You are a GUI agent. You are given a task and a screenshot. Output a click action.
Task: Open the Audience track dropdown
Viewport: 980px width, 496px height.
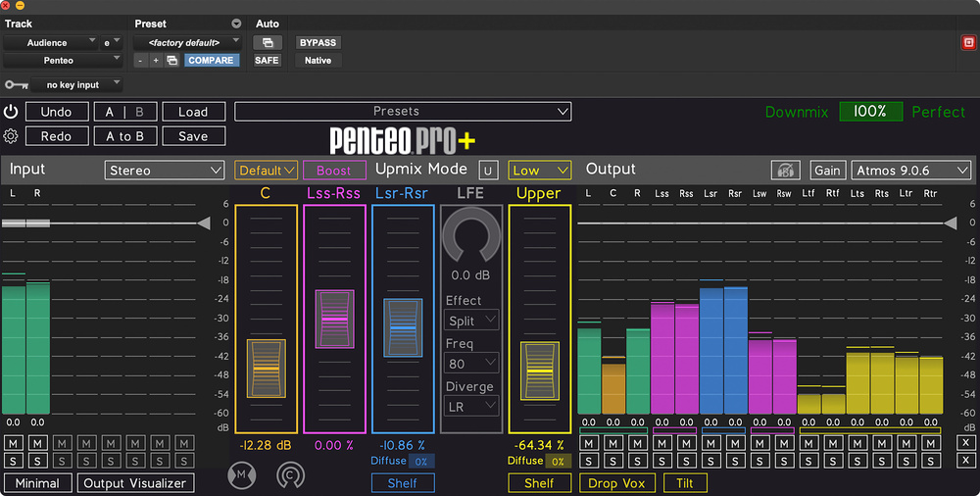(51, 42)
